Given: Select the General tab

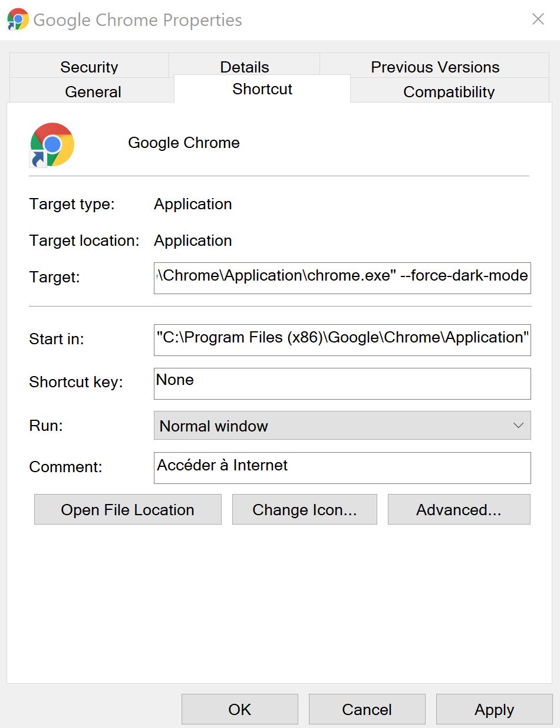Looking at the screenshot, I should tap(93, 91).
